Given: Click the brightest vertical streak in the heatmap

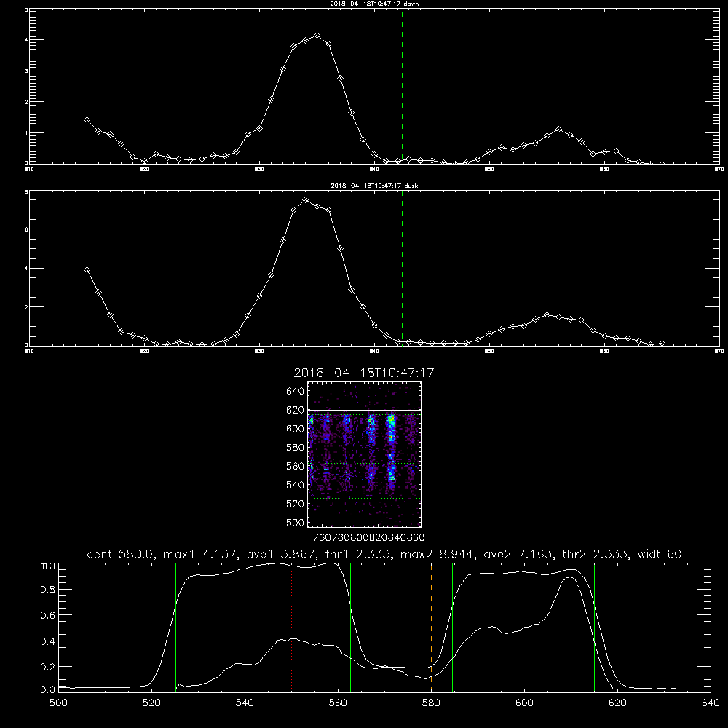Looking at the screenshot, I should click(392, 448).
